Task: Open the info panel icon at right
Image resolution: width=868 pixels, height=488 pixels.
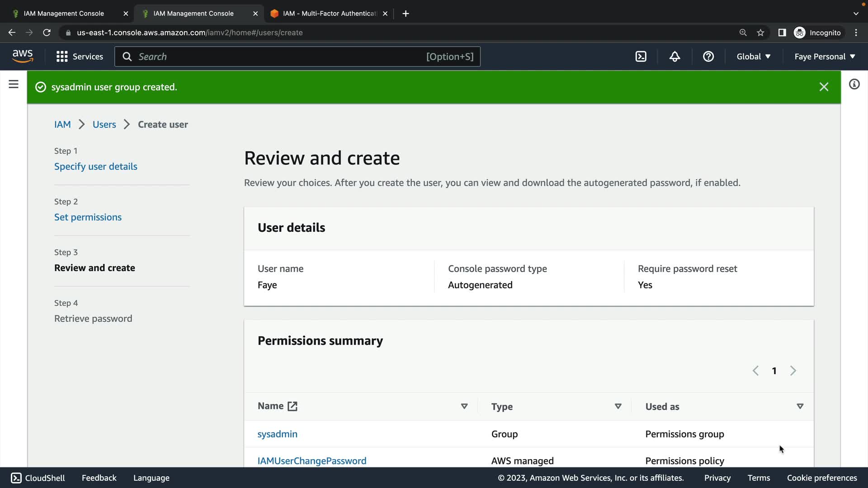Action: [x=854, y=84]
